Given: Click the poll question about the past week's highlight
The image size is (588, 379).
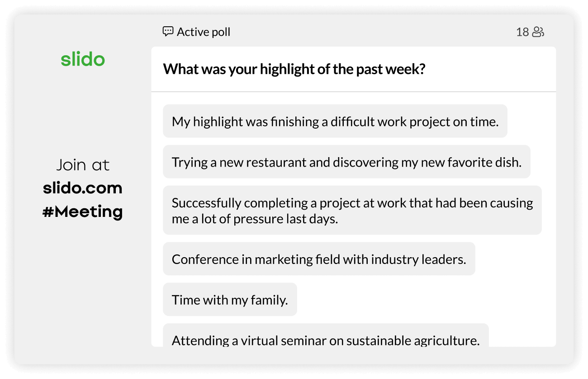Looking at the screenshot, I should click(x=294, y=69).
